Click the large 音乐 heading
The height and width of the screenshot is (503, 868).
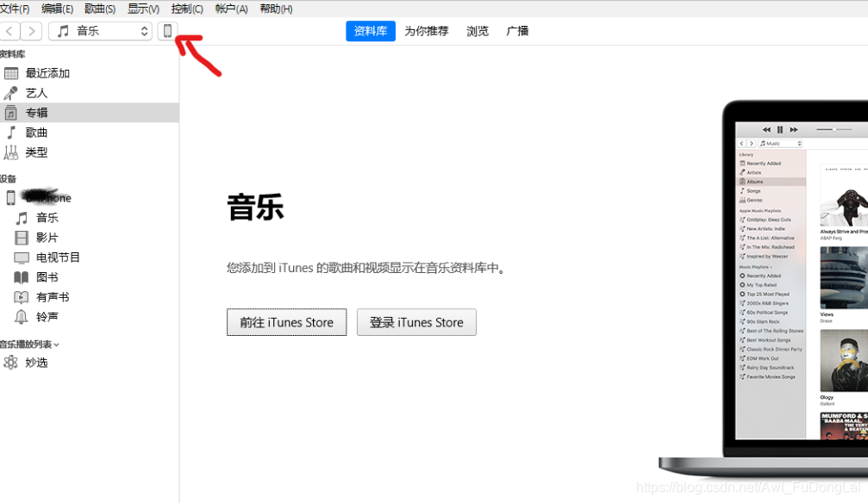tap(255, 208)
